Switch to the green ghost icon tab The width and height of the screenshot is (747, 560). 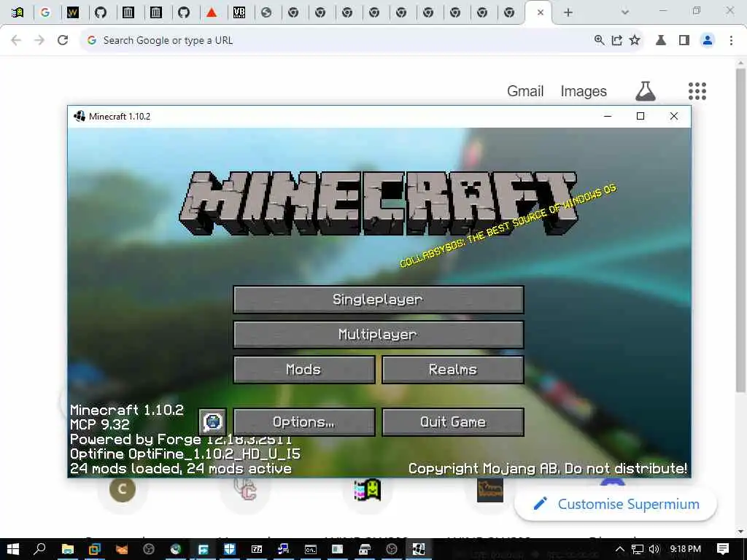(18, 12)
